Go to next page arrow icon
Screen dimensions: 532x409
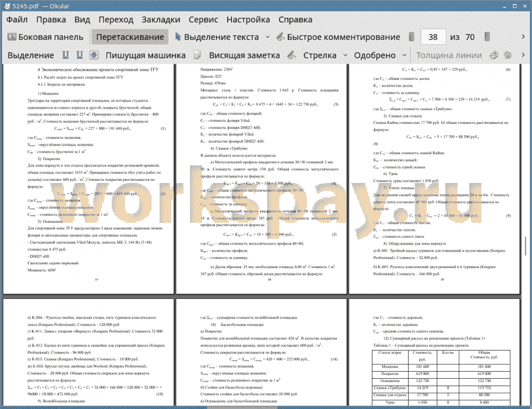pos(487,37)
